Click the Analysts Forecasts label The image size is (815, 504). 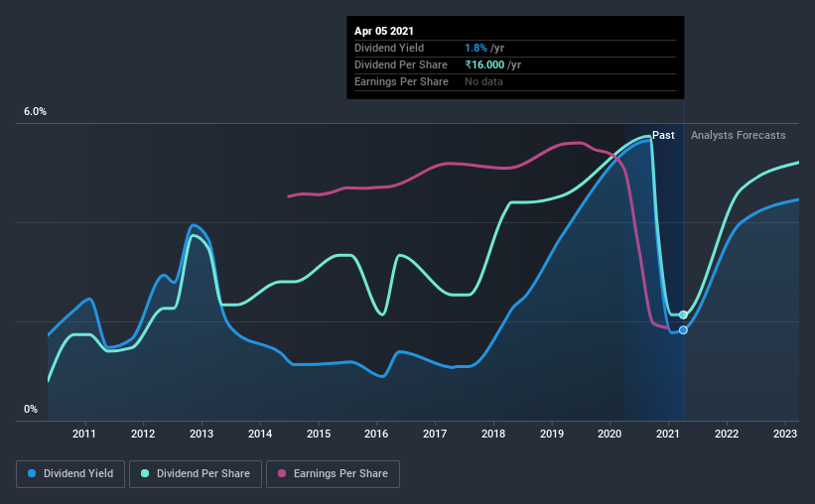739,135
